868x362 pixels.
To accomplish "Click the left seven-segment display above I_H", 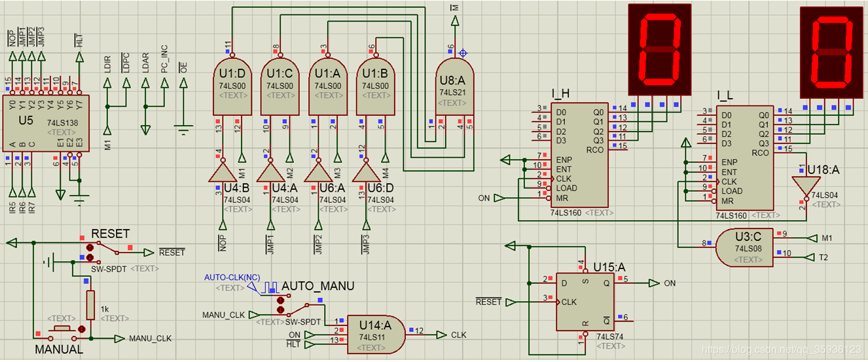I will click(x=659, y=49).
